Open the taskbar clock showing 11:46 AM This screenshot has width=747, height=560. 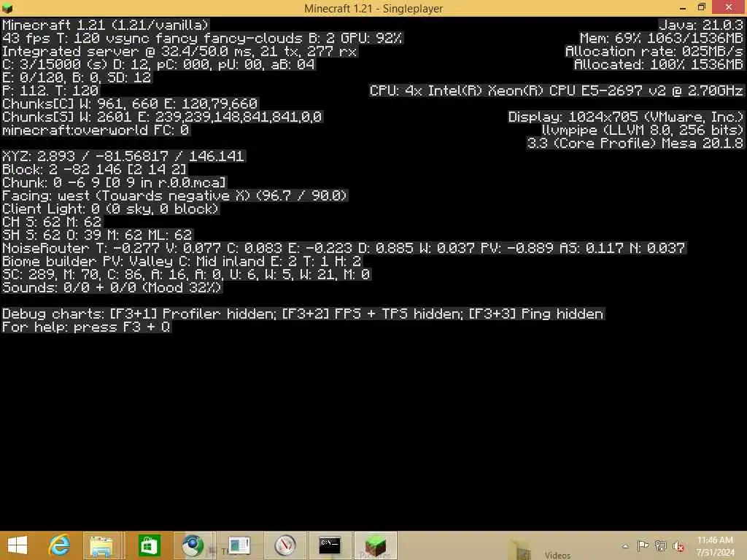point(715,546)
